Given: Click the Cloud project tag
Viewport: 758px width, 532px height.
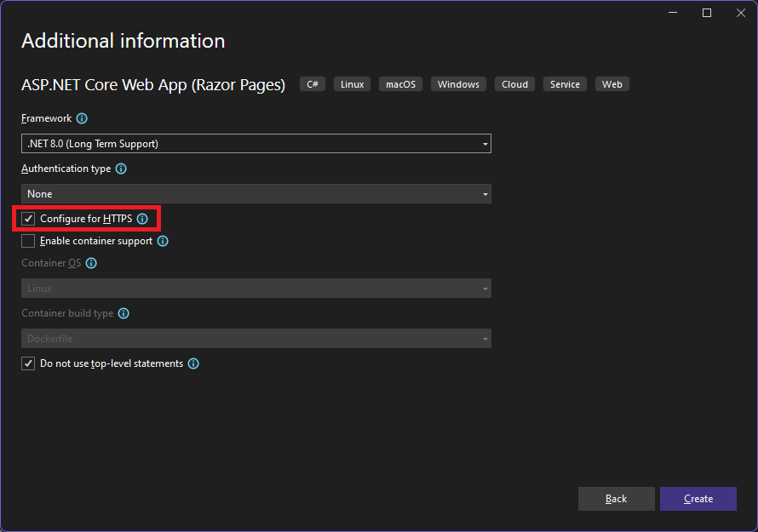Looking at the screenshot, I should [514, 83].
